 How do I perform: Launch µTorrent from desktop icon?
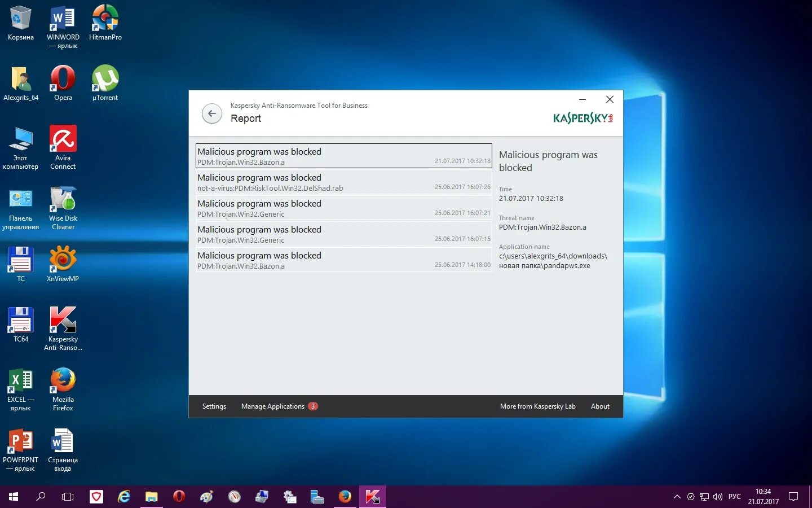tap(105, 84)
